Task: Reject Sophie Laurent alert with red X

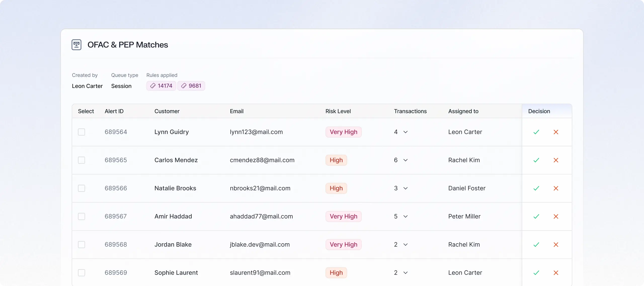Action: (556, 273)
